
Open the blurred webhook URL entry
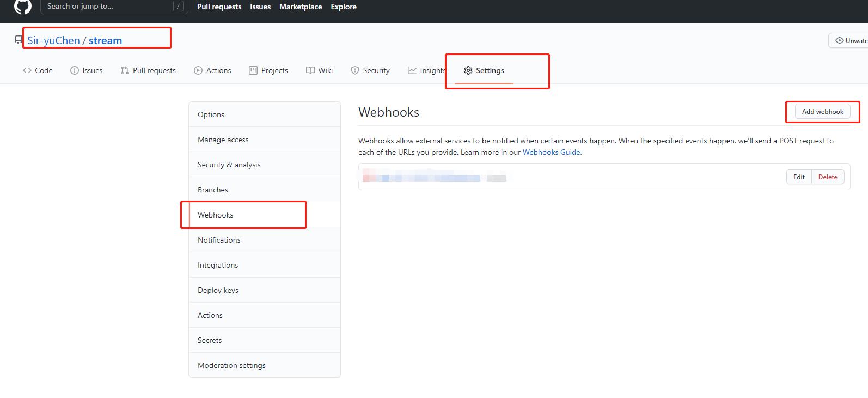[x=435, y=177]
